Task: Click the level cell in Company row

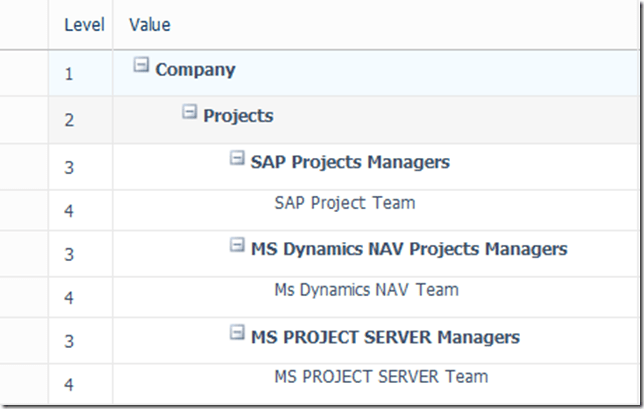Action: pos(69,74)
